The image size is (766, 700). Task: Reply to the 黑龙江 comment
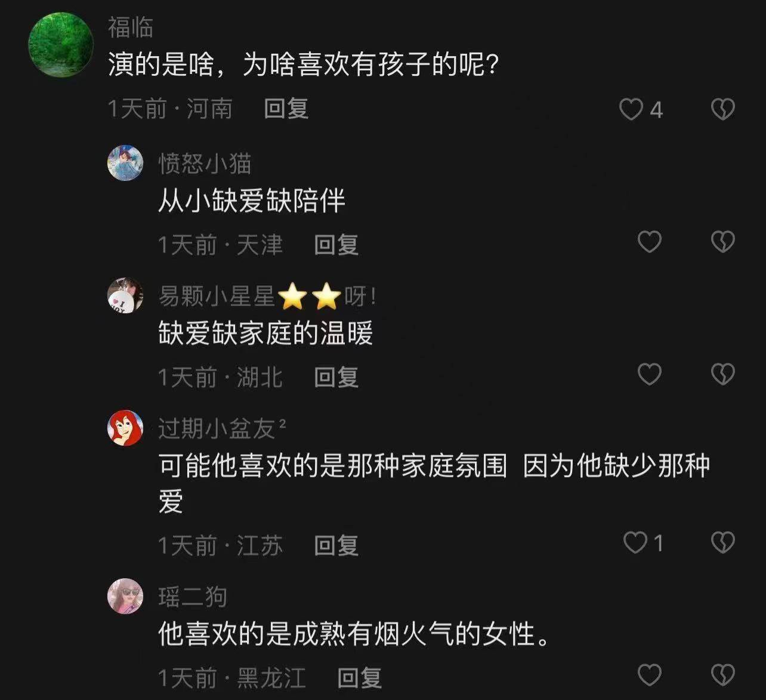pos(359,678)
